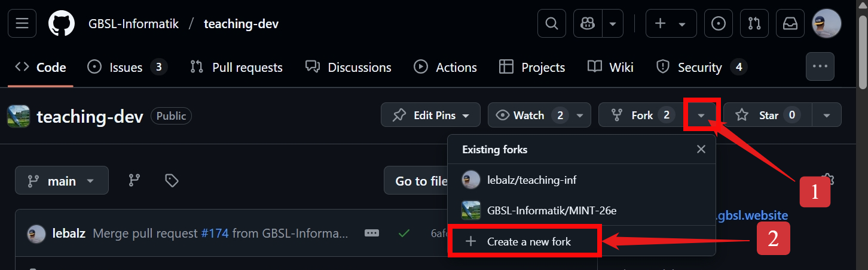Switch to the Actions tab
This screenshot has height=270, width=868.
tap(445, 67)
